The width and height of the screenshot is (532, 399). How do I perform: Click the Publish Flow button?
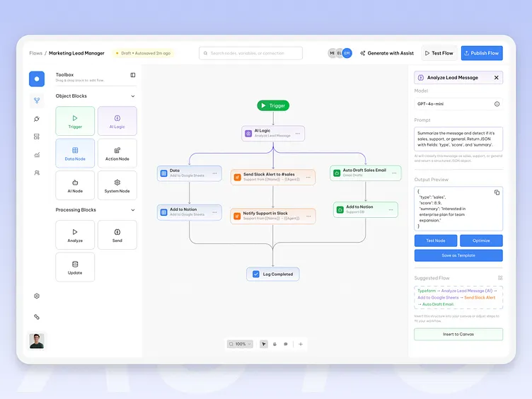tap(482, 53)
